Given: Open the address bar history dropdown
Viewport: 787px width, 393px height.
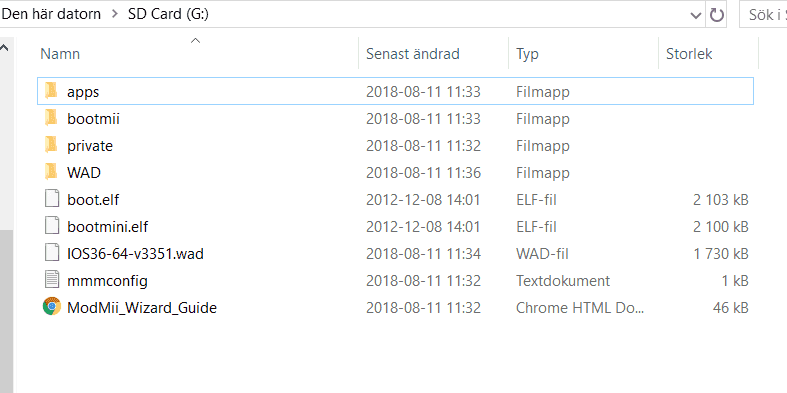Looking at the screenshot, I should 696,15.
